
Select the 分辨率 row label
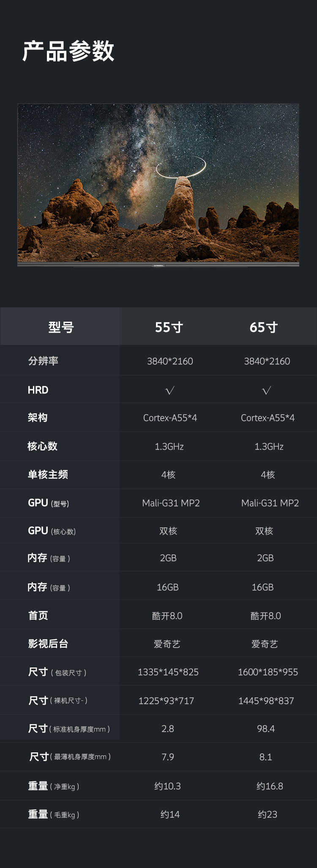(x=43, y=361)
